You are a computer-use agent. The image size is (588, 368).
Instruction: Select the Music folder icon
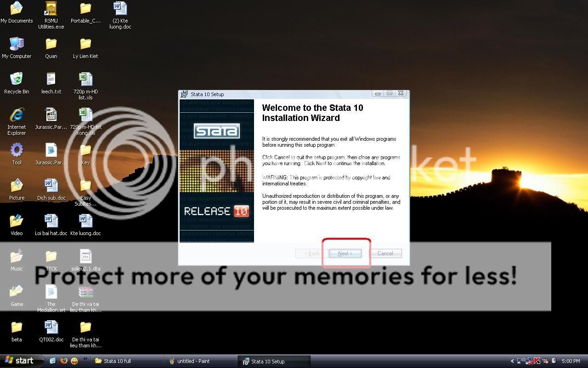point(17,260)
